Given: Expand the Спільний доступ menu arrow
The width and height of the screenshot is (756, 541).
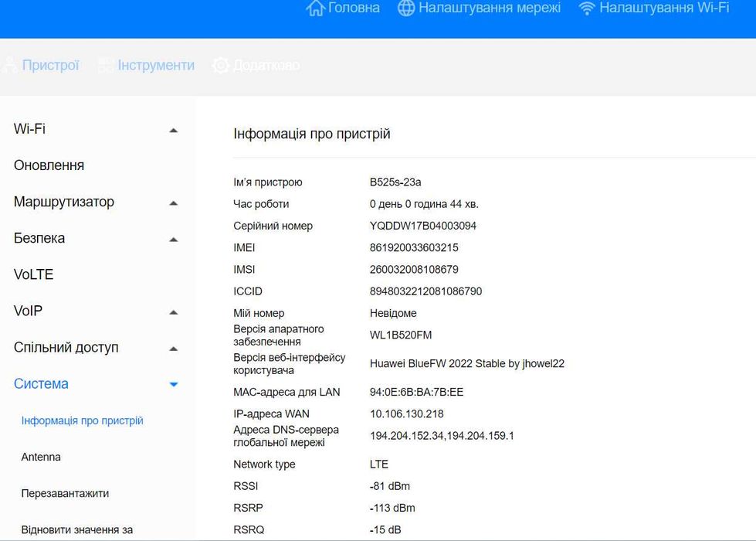Looking at the screenshot, I should click(x=174, y=349).
